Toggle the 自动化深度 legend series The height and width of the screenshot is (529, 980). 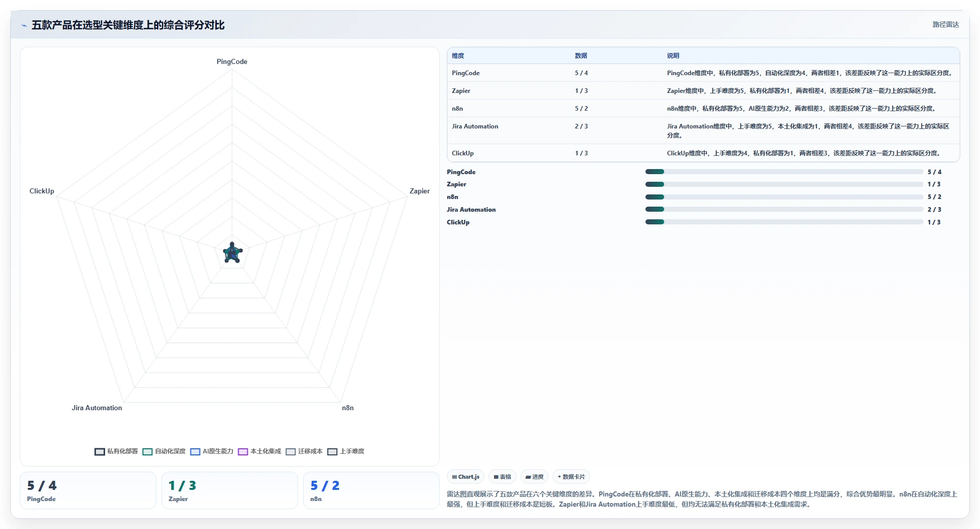[x=164, y=451]
